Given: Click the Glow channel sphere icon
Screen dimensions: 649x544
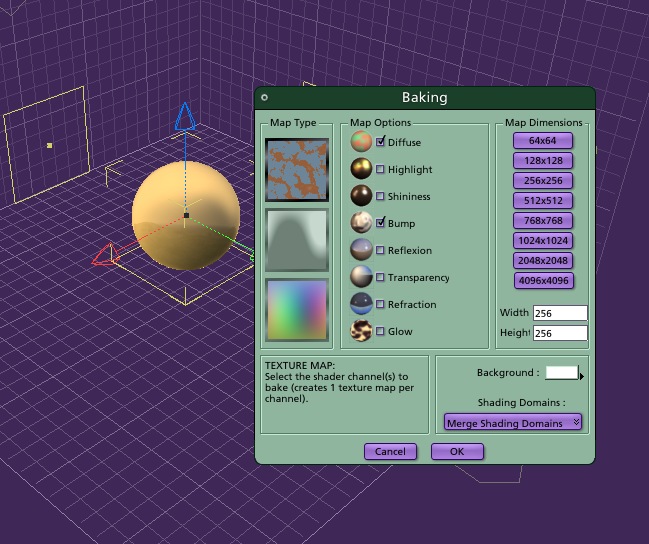Looking at the screenshot, I should tap(361, 331).
